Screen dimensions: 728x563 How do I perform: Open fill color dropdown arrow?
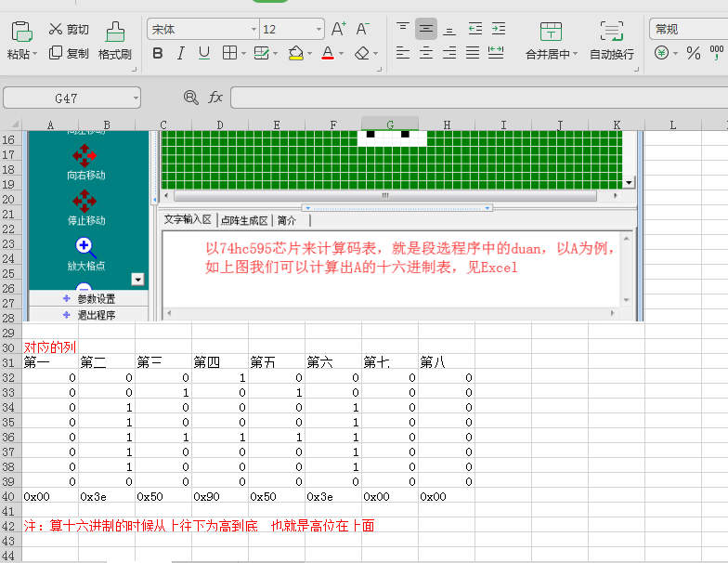coord(309,54)
